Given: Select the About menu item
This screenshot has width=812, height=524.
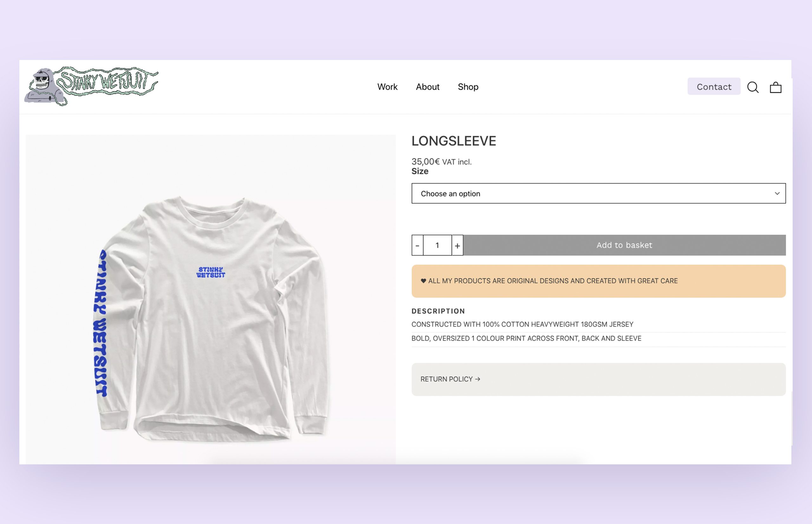Looking at the screenshot, I should pos(427,86).
